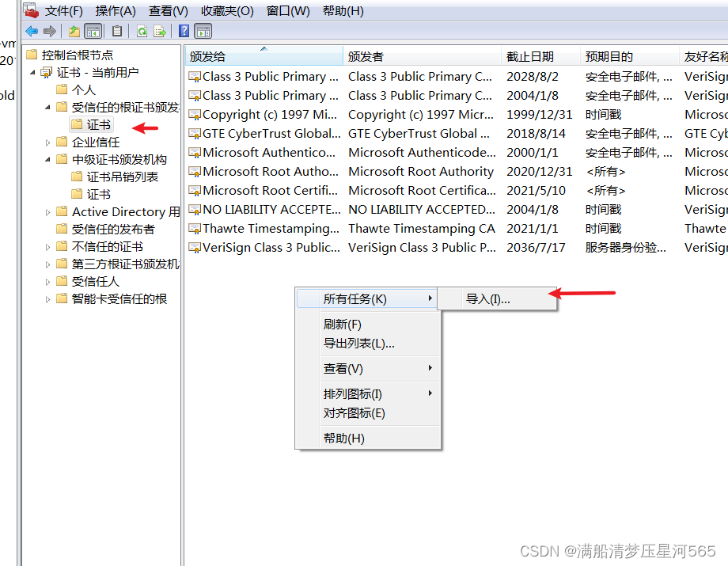Click certificate icon of VeriSign Class 3 row
This screenshot has width=728, height=566.
194,248
